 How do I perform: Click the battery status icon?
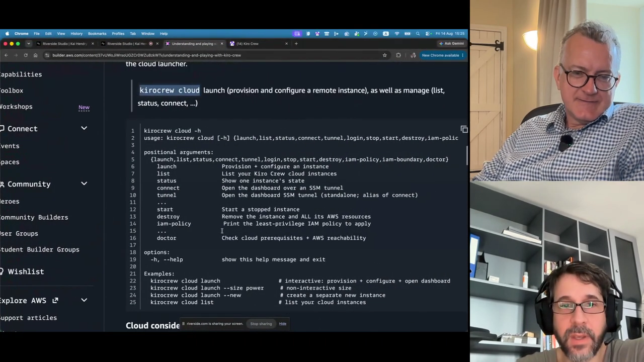(x=408, y=34)
